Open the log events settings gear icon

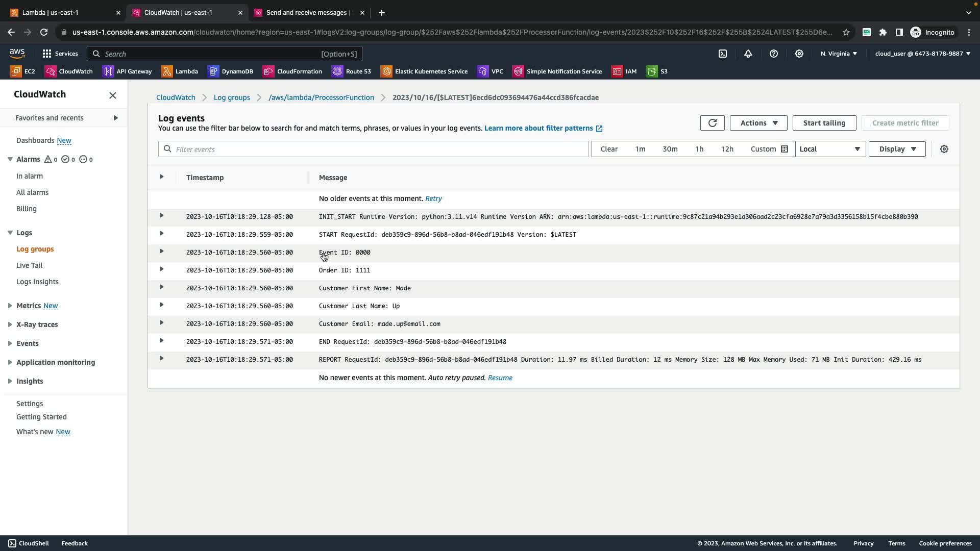944,149
